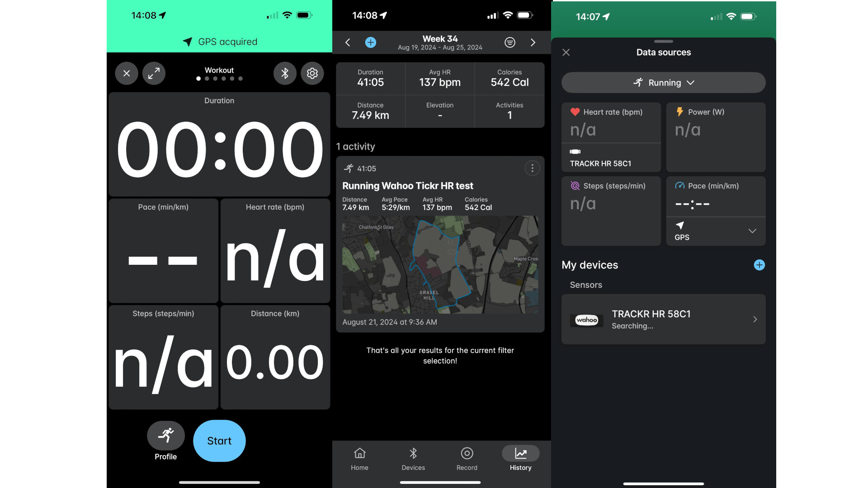Tap the expand/fullscreen icon in workout header
The image size is (868, 488).
[153, 73]
